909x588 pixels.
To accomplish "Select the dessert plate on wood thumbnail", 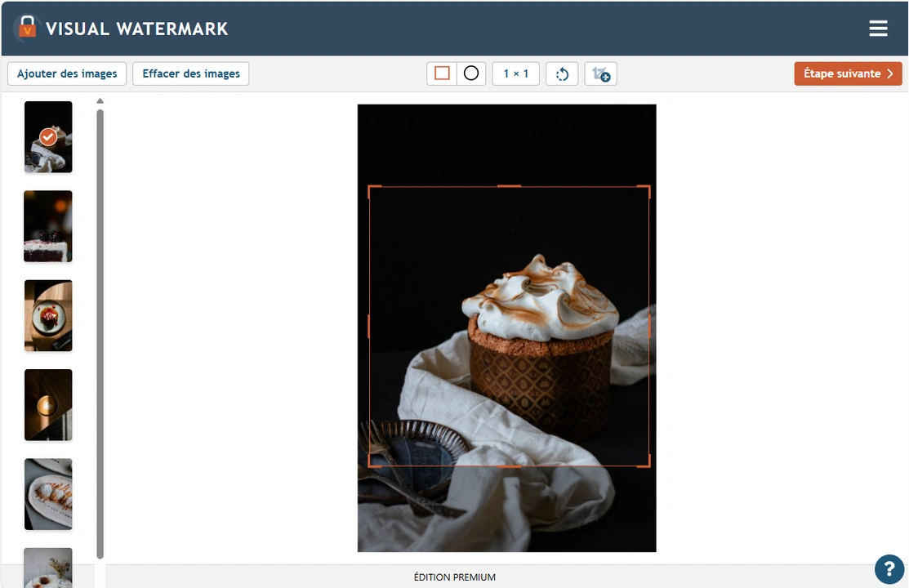I will 48,315.
